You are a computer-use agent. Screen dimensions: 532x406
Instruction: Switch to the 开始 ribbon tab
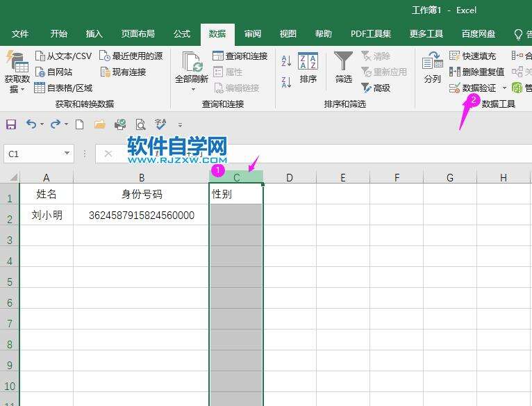click(x=59, y=34)
